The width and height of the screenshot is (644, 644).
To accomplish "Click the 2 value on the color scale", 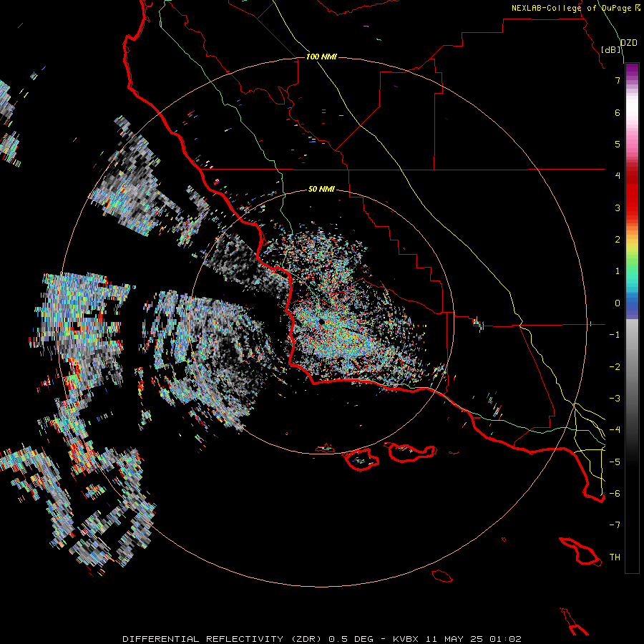I will coord(618,240).
